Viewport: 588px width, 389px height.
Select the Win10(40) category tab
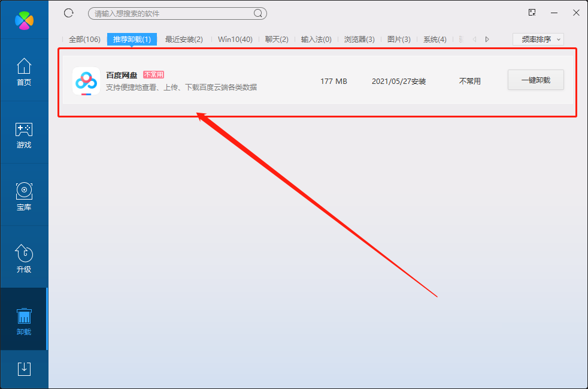(x=235, y=39)
